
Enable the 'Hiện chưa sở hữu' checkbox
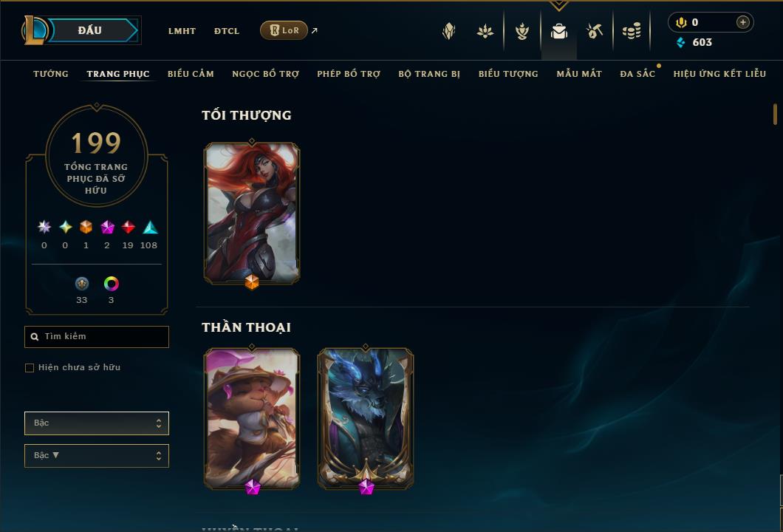pyautogui.click(x=30, y=368)
